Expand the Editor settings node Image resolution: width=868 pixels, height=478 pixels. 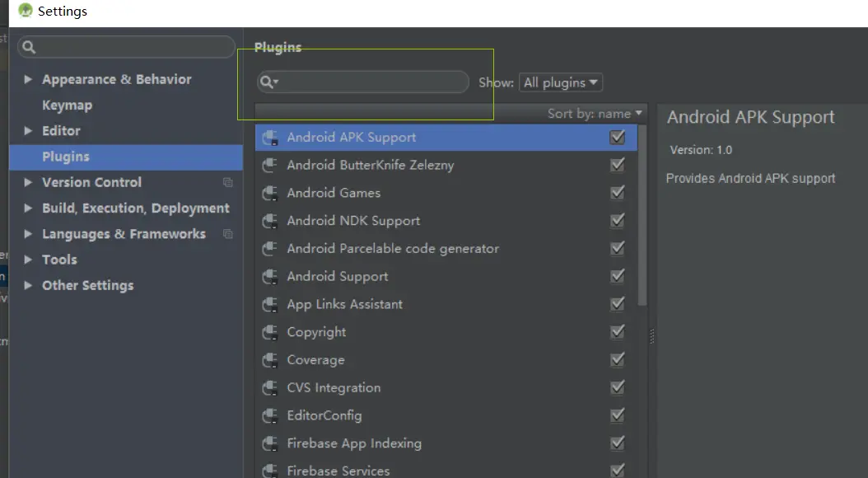(x=28, y=131)
